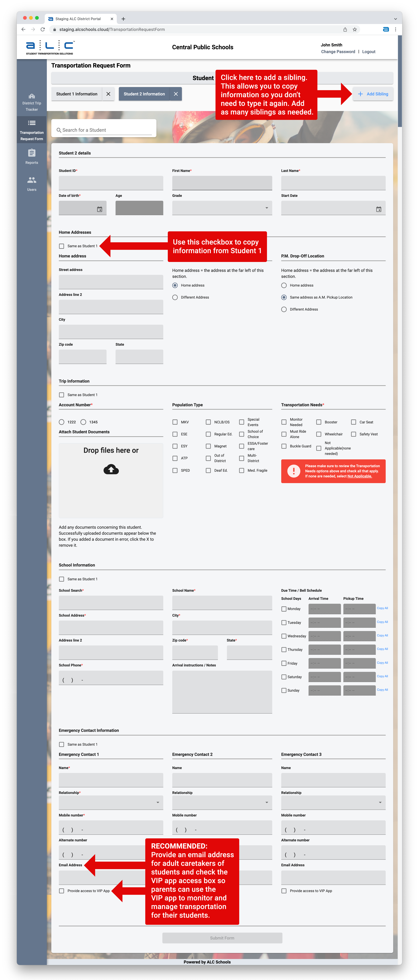
Task: Select Home address for P.M. Drop-Off
Action: pyautogui.click(x=284, y=285)
